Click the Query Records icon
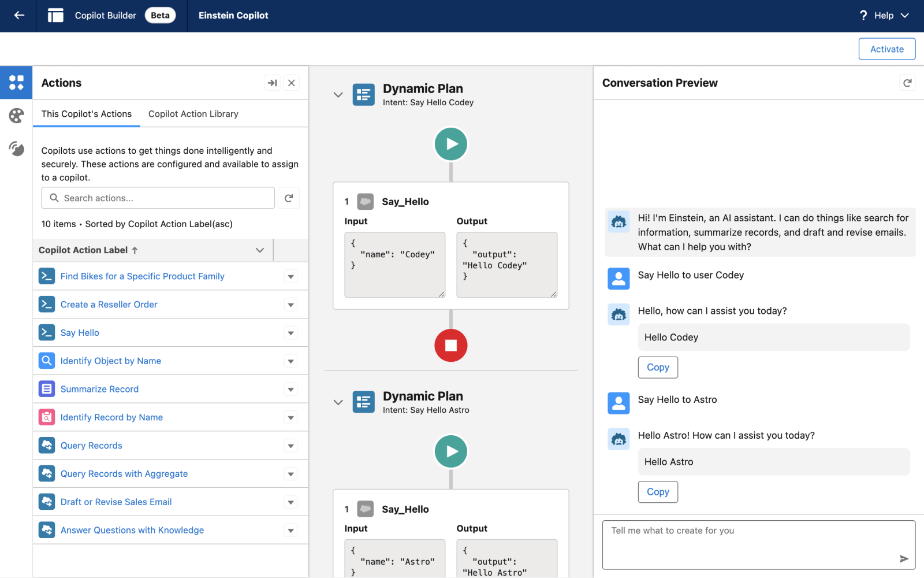This screenshot has width=924, height=578. pyautogui.click(x=47, y=445)
